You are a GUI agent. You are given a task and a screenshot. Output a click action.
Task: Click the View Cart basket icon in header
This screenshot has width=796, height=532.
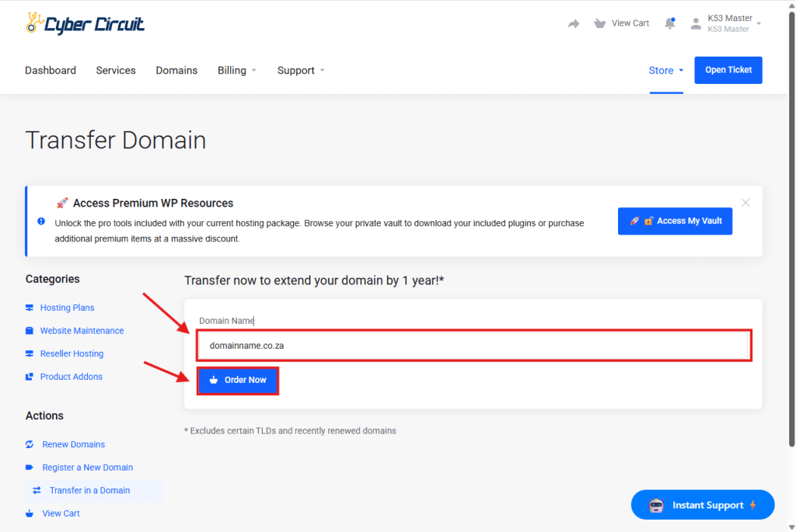[x=599, y=23]
